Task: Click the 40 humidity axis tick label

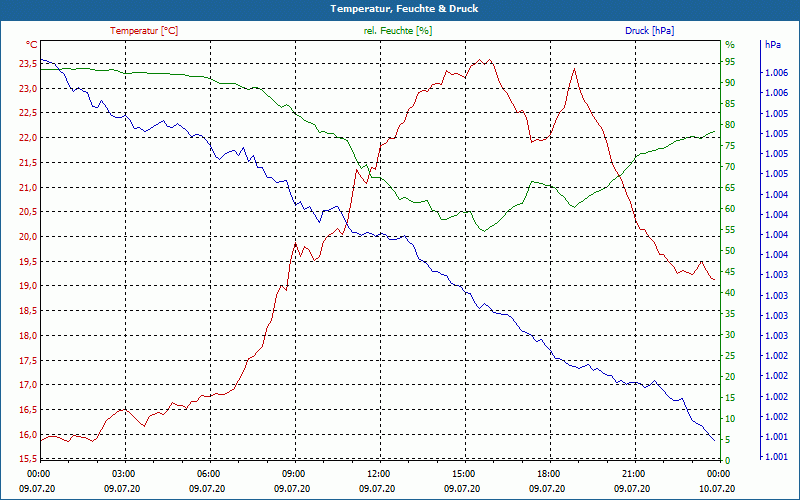Action: click(x=730, y=293)
